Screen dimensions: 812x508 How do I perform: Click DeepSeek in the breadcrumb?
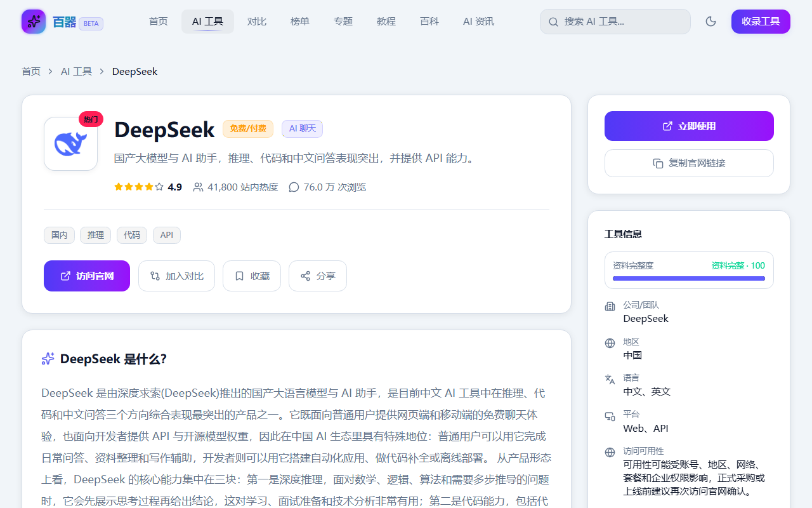(x=134, y=72)
